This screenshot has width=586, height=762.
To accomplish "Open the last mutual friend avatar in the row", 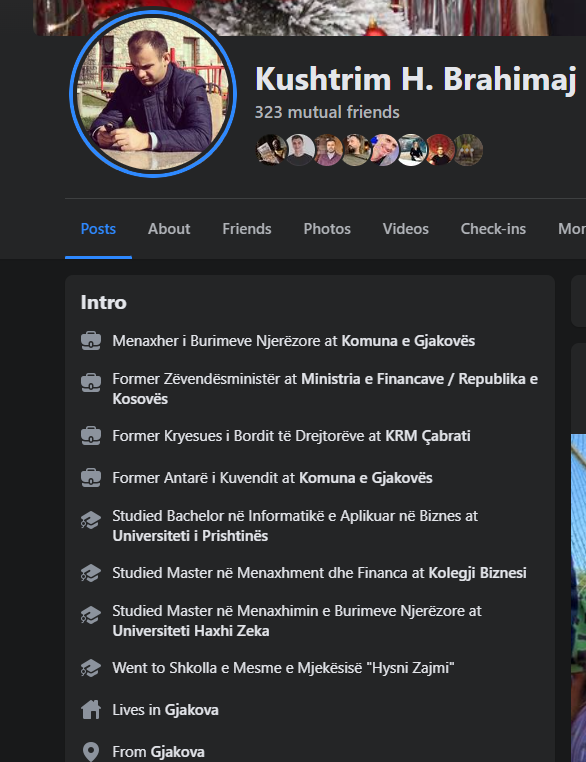I will click(x=468, y=150).
